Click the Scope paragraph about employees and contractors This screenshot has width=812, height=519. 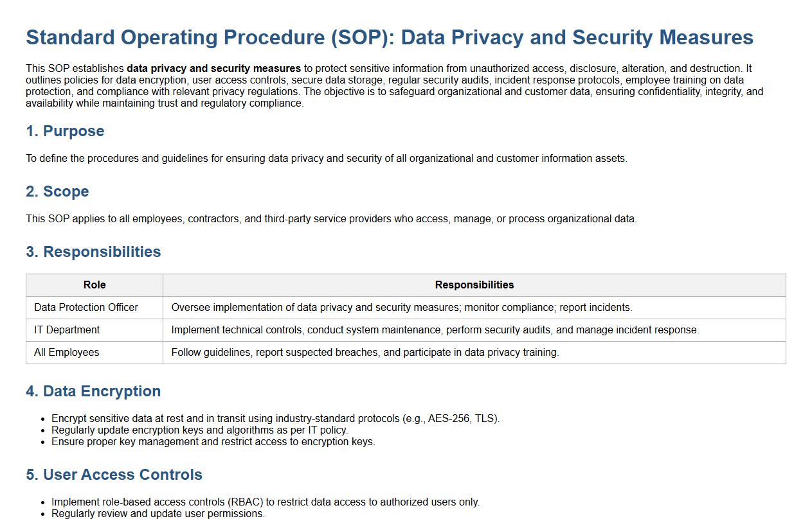point(331,219)
